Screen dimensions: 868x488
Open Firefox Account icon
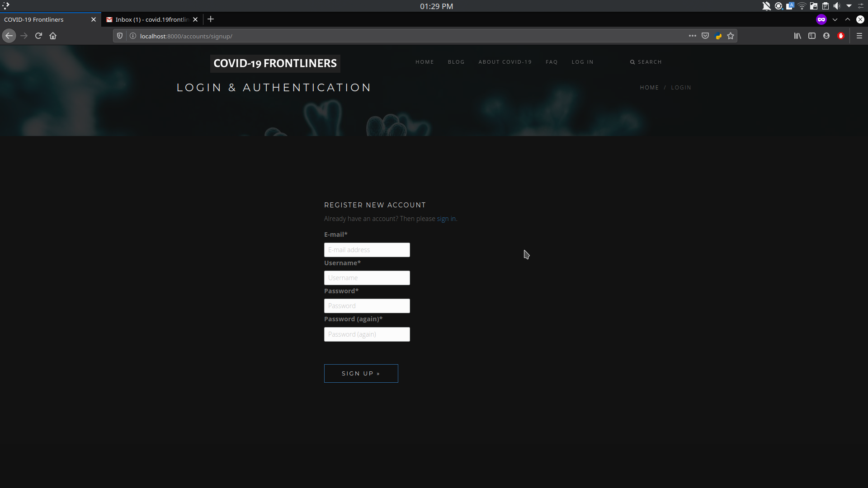coord(826,36)
